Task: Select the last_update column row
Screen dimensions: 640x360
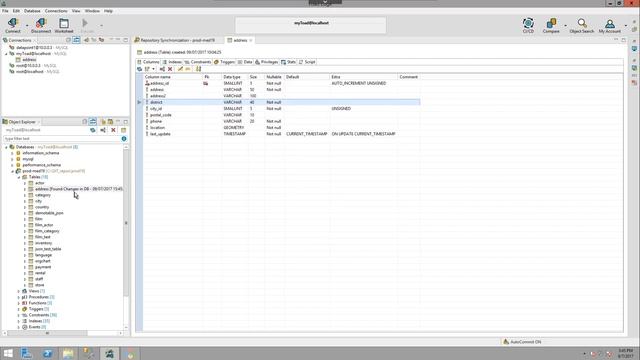Action: [282, 134]
